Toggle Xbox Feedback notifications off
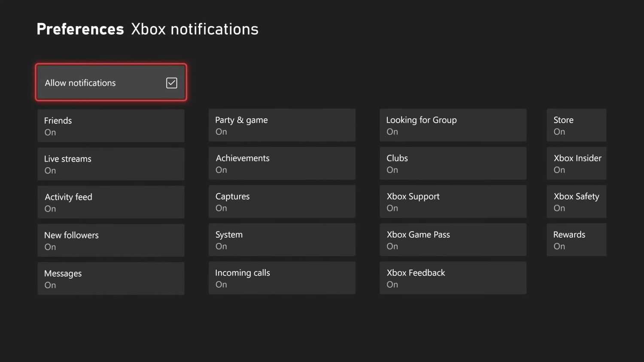Viewport: 644px width, 362px height. pos(453,278)
